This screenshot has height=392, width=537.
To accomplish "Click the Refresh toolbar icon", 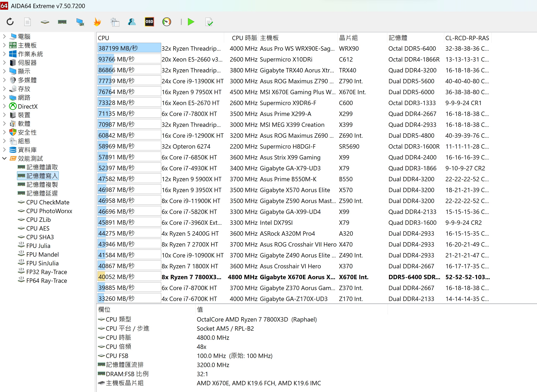I will click(10, 22).
